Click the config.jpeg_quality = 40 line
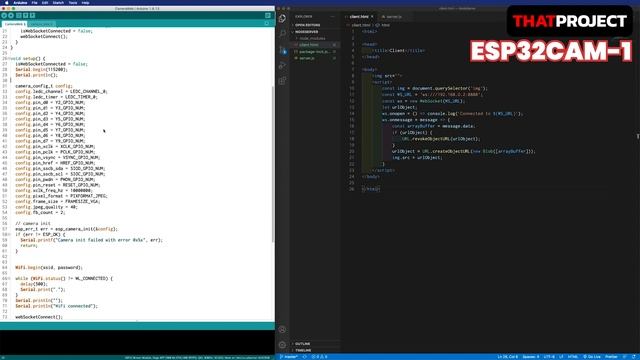The width and height of the screenshot is (640, 360). click(46, 207)
